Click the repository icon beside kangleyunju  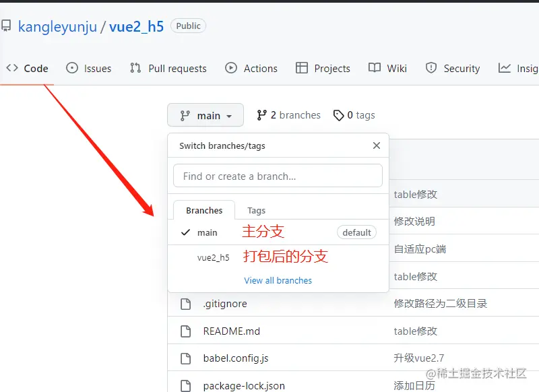[x=6, y=26]
